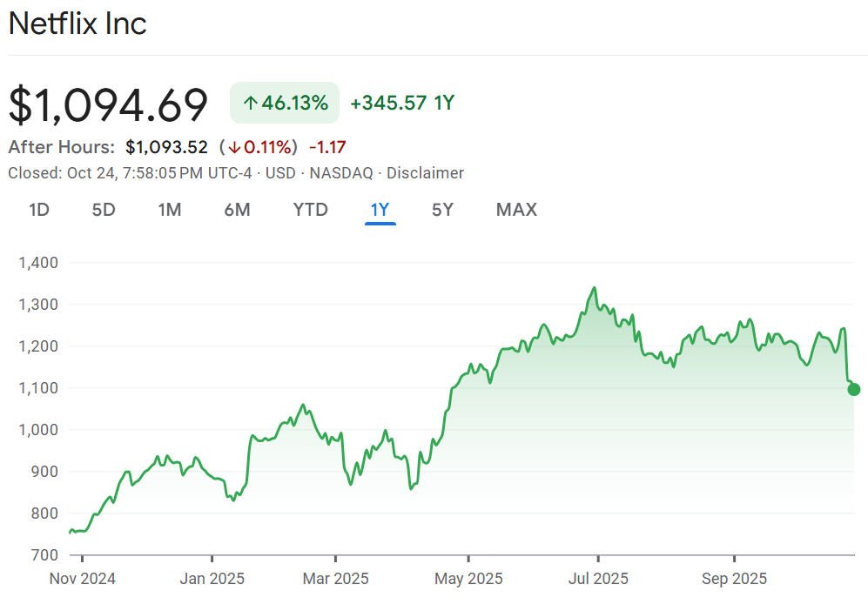868x604 pixels.
Task: Click the green 46.13% change badge
Action: point(285,103)
